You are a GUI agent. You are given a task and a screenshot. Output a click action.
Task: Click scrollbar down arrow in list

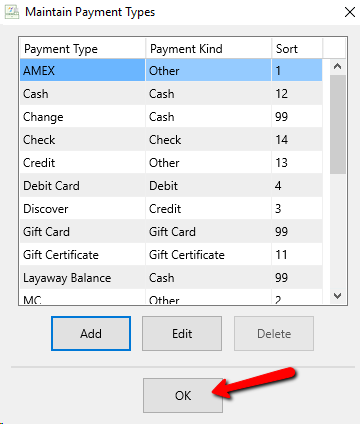338,296
